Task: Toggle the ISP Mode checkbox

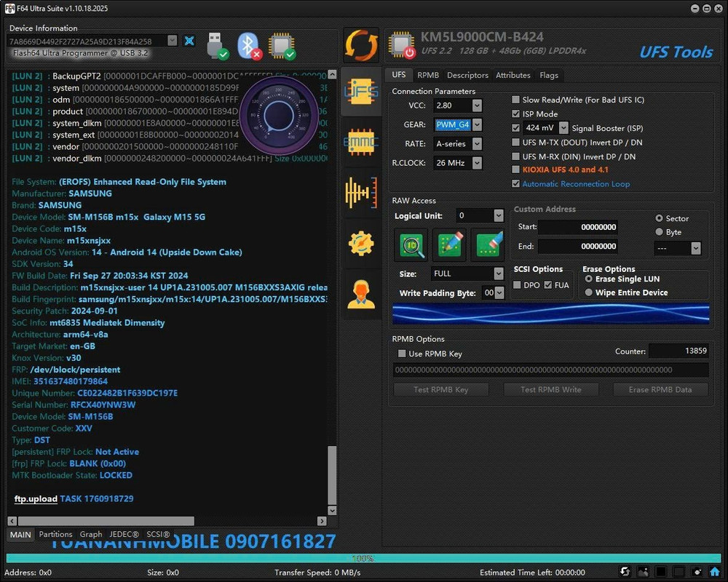Action: click(515, 113)
